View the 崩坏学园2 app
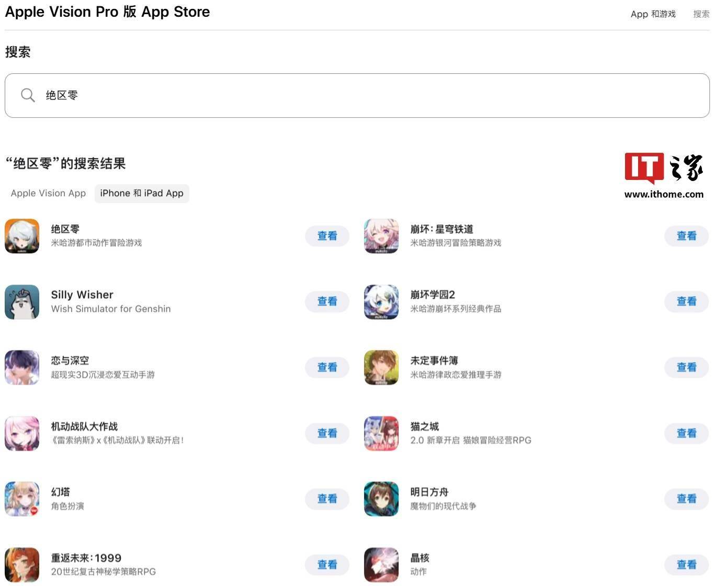715x588 pixels. point(687,301)
